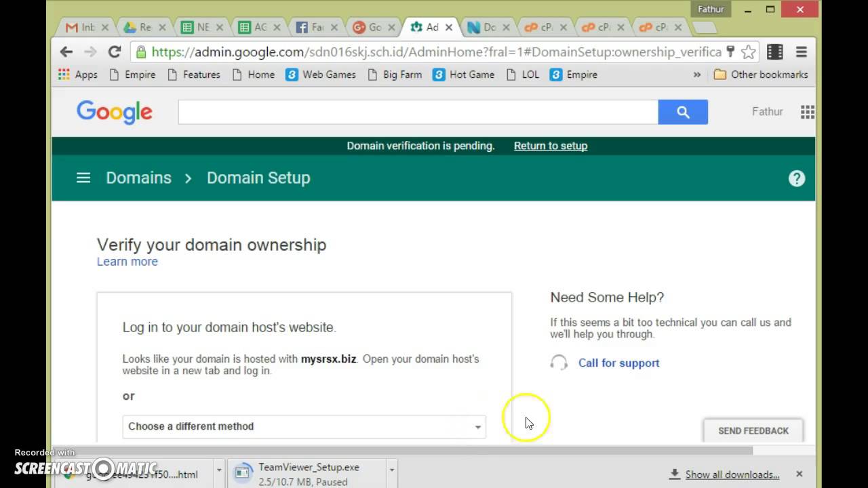Image resolution: width=868 pixels, height=488 pixels.
Task: Click the saved password key icon
Action: pyautogui.click(x=730, y=52)
